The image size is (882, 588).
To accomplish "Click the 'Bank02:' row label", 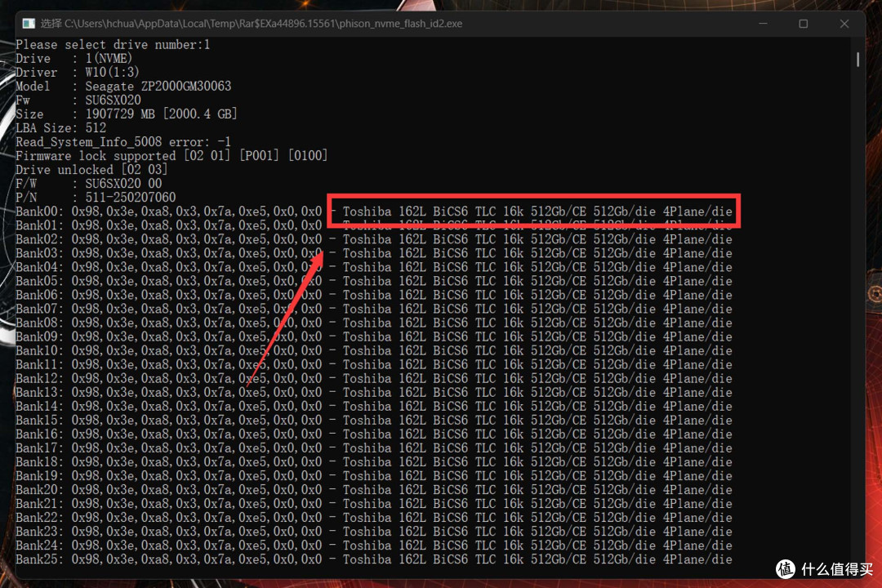I will (x=40, y=239).
